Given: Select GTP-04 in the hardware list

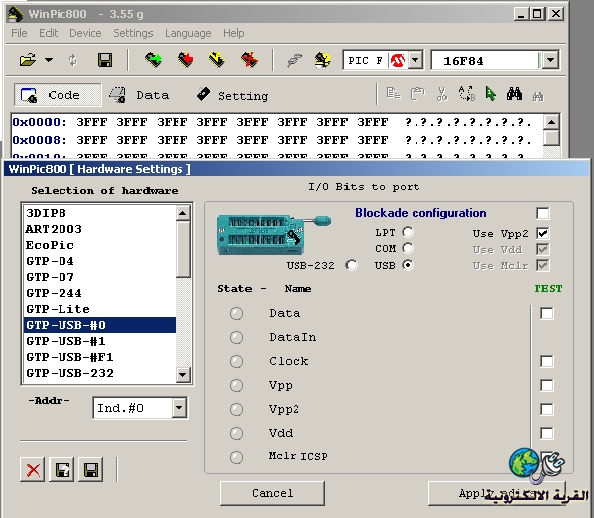Looking at the screenshot, I should tap(100, 261).
